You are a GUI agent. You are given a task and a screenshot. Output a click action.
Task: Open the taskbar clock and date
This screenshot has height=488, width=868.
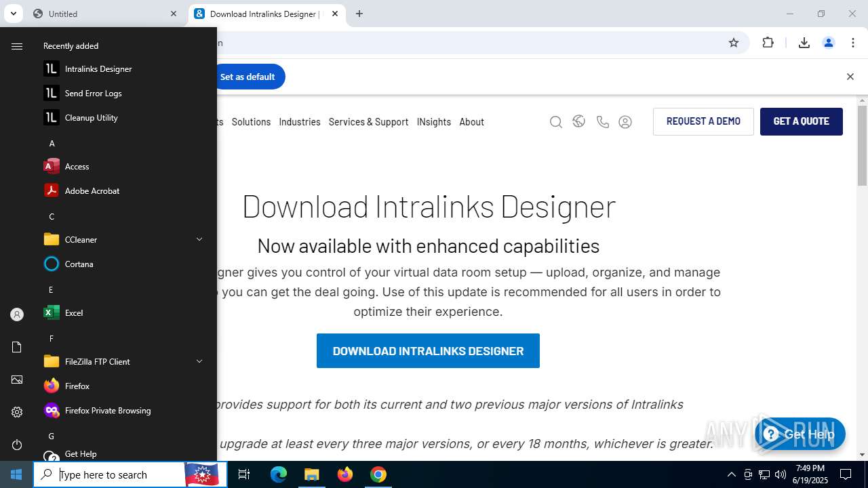pos(810,474)
